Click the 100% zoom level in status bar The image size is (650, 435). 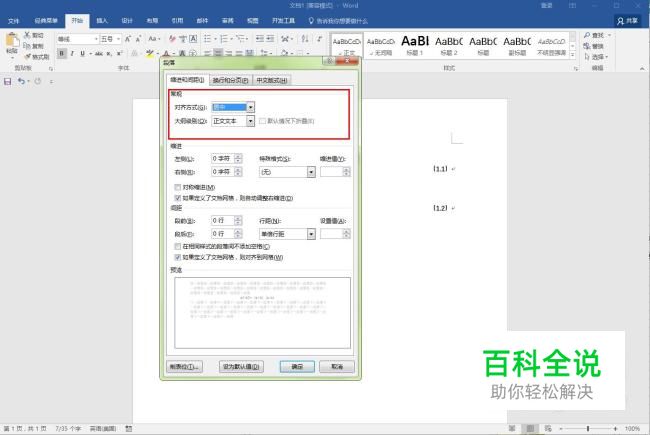[632, 428]
